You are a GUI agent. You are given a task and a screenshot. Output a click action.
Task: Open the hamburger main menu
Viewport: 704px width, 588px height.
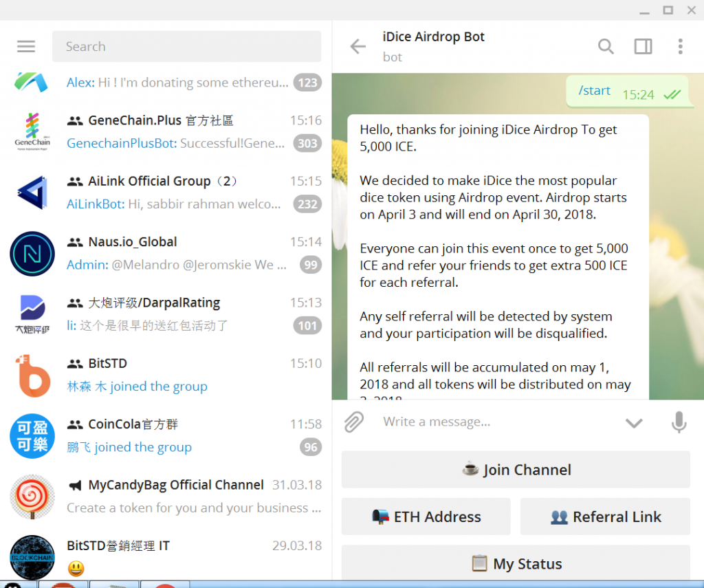tap(26, 46)
